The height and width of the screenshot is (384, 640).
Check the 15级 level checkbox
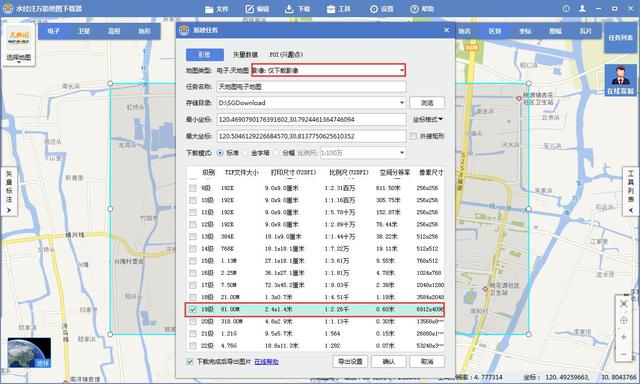[193, 261]
